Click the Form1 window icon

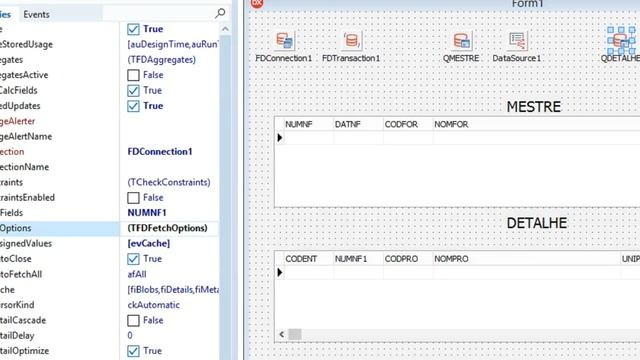257,3
